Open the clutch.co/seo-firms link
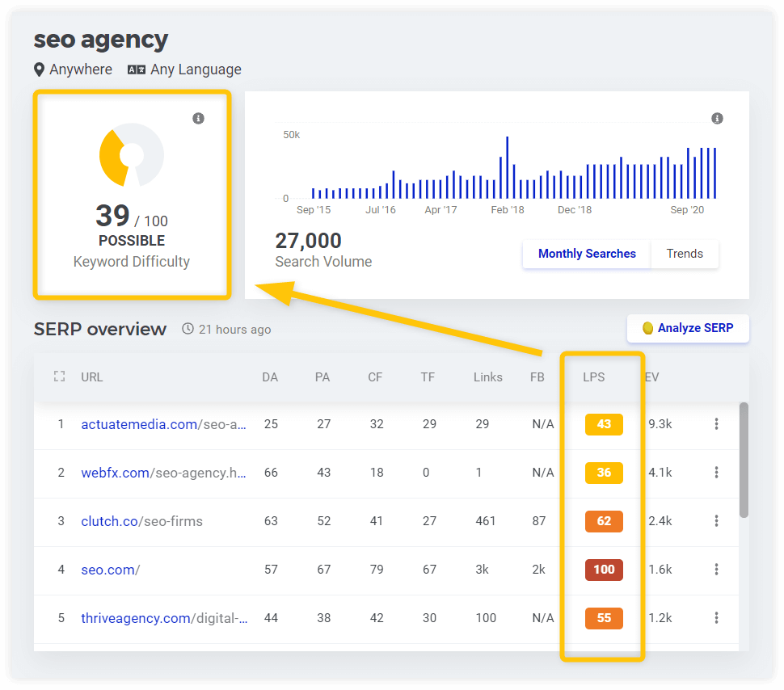 pos(141,521)
